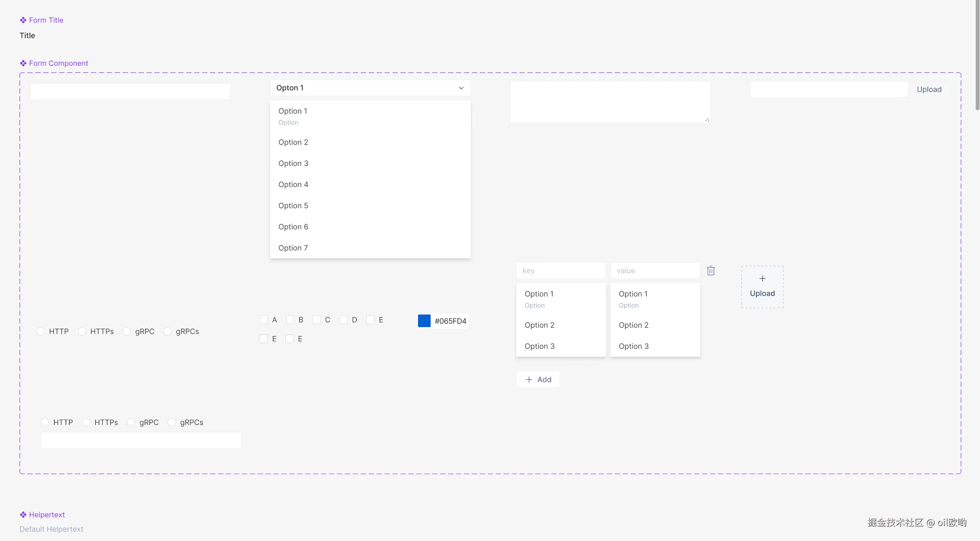Image resolution: width=980 pixels, height=541 pixels.
Task: Select the upper HTTPs radio button
Action: pos(82,331)
